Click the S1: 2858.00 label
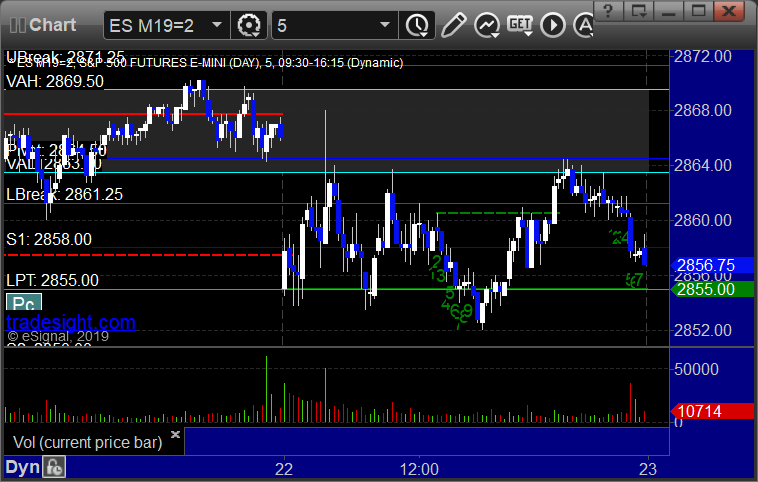 (x=49, y=239)
